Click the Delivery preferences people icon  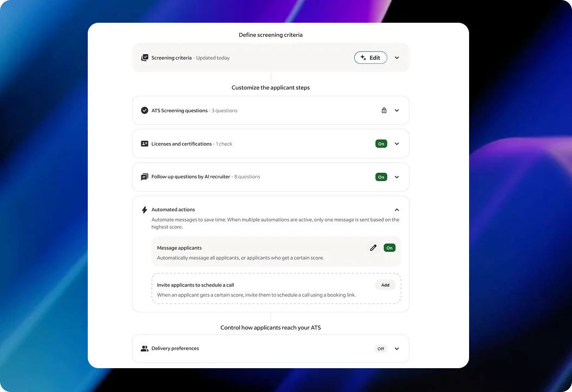click(145, 349)
